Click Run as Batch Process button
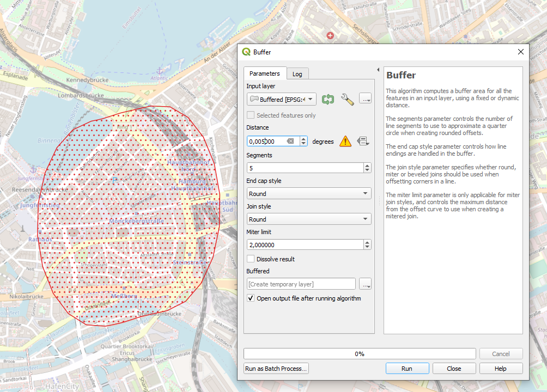 coord(276,369)
